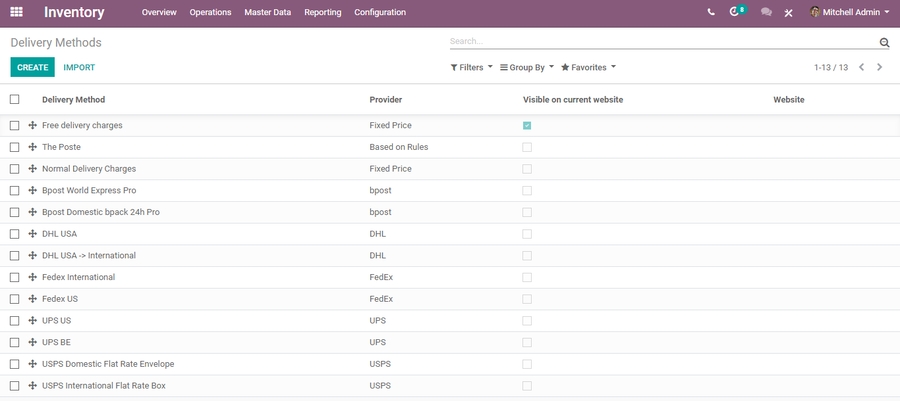Screen dimensions: 900x401
Task: Focus the search input field
Action: 660,42
